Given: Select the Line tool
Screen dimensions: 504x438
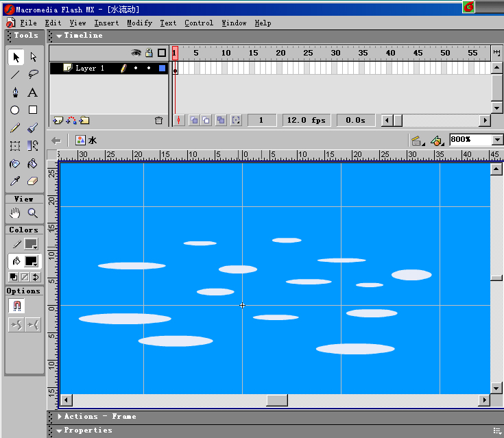Looking at the screenshot, I should [15, 75].
